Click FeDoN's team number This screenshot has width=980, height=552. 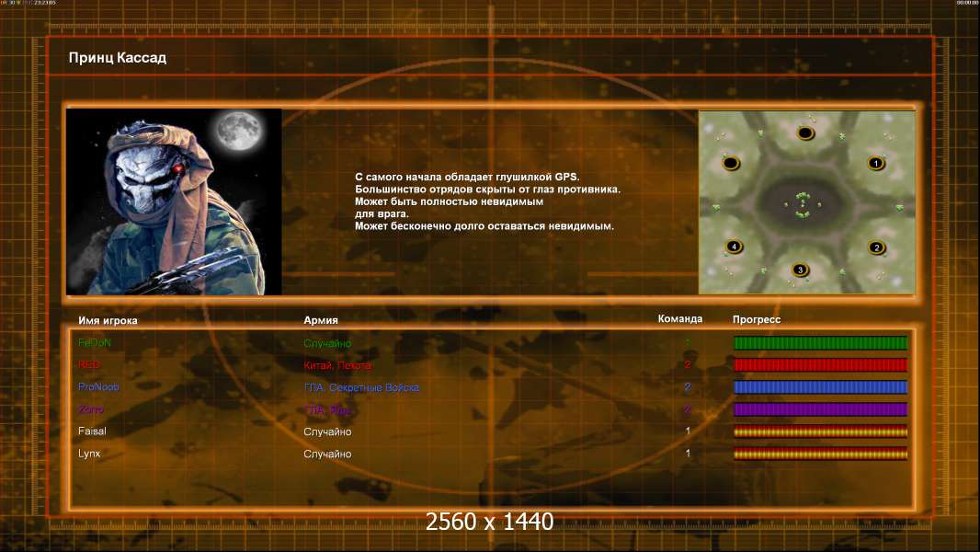coord(688,342)
